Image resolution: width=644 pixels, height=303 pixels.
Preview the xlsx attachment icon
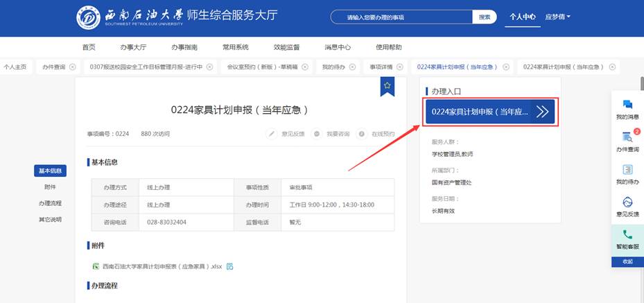(229, 266)
